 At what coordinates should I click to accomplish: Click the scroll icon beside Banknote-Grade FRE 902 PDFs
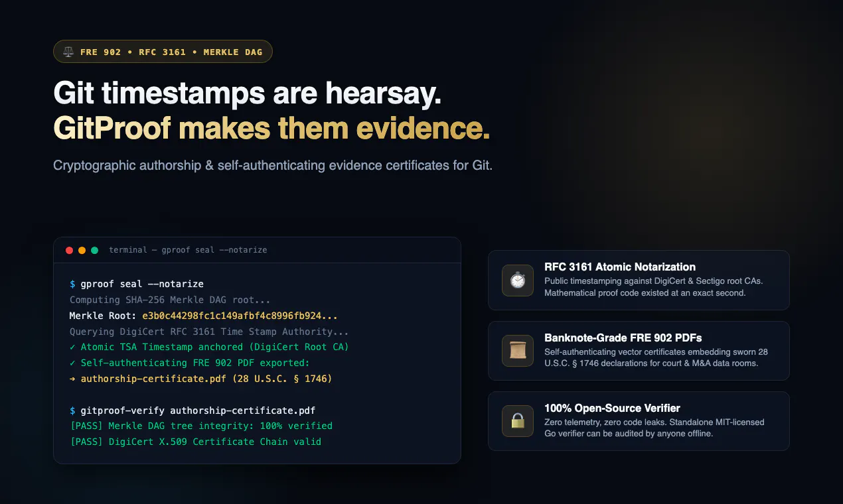(x=518, y=351)
